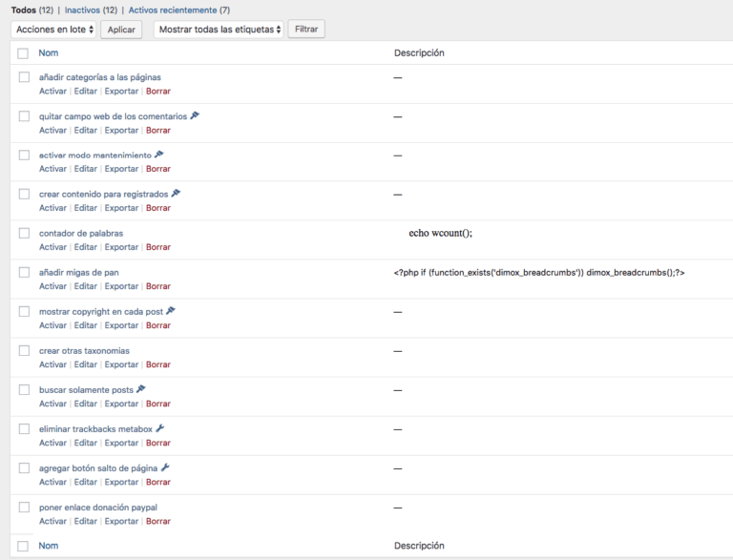This screenshot has height=560, width=733.
Task: Editar the quitar campo web snippet
Action: (x=86, y=131)
